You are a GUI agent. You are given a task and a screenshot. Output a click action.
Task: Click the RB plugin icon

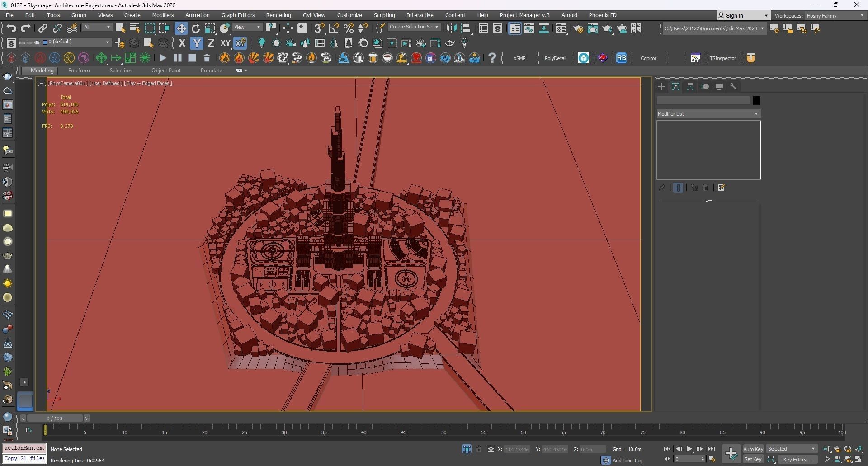(622, 58)
